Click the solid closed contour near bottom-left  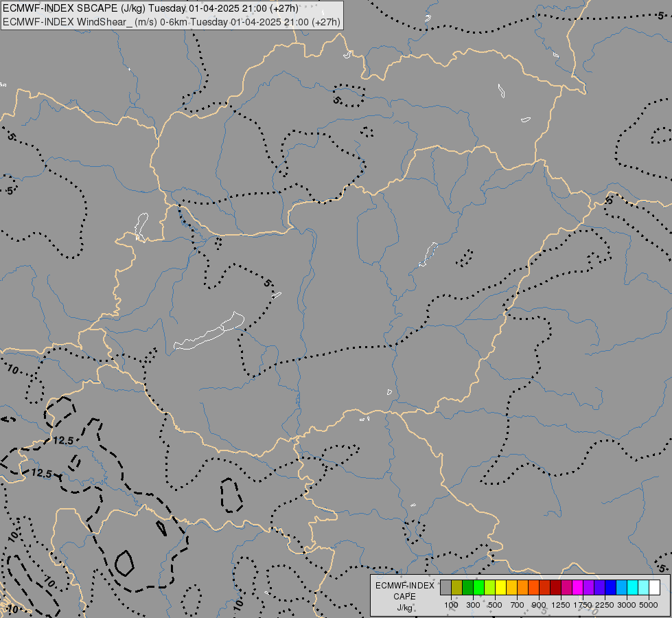point(124,563)
